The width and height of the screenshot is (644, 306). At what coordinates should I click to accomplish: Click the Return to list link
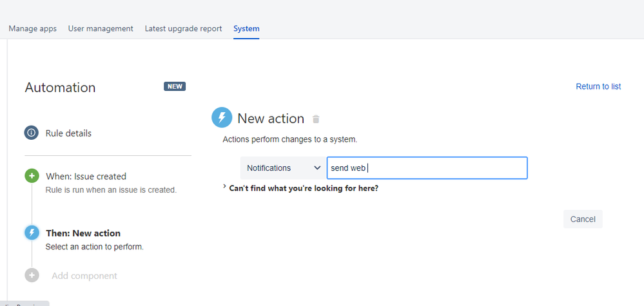click(x=598, y=86)
